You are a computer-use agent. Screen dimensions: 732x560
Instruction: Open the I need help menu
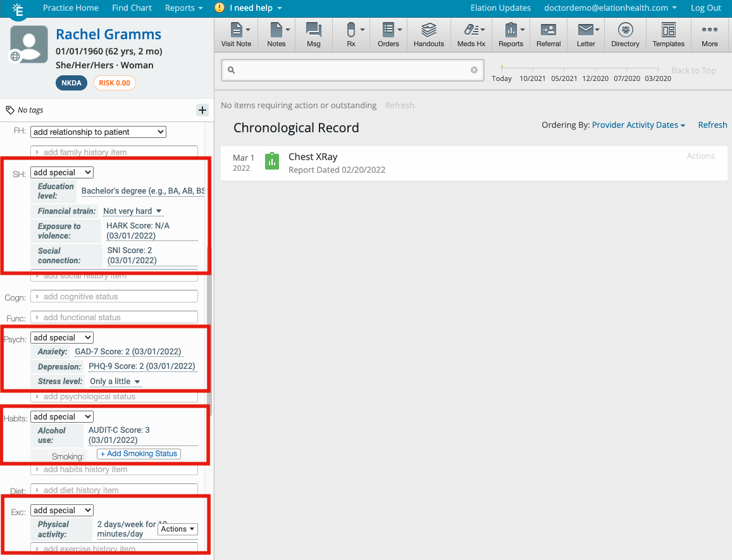tap(248, 8)
